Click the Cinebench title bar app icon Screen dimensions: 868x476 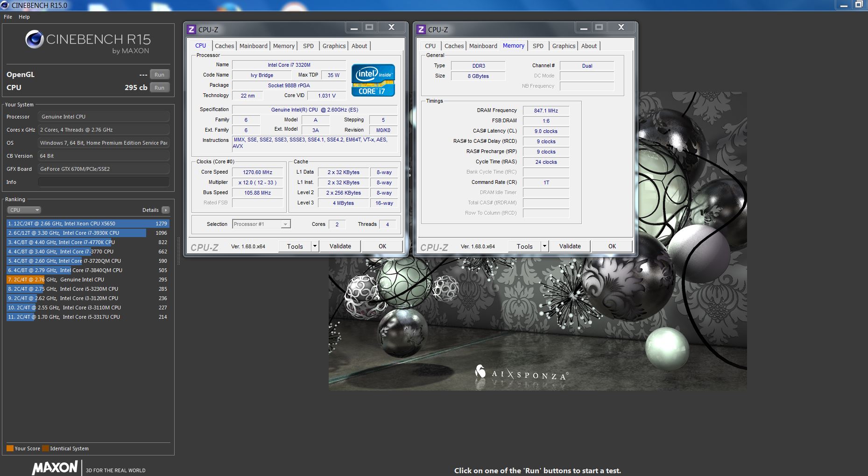[x=5, y=5]
